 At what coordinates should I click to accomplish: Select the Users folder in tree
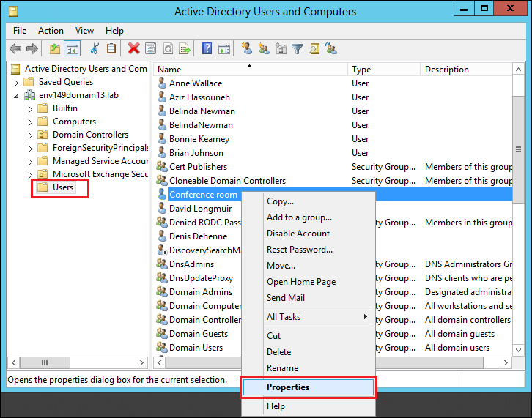(56, 187)
